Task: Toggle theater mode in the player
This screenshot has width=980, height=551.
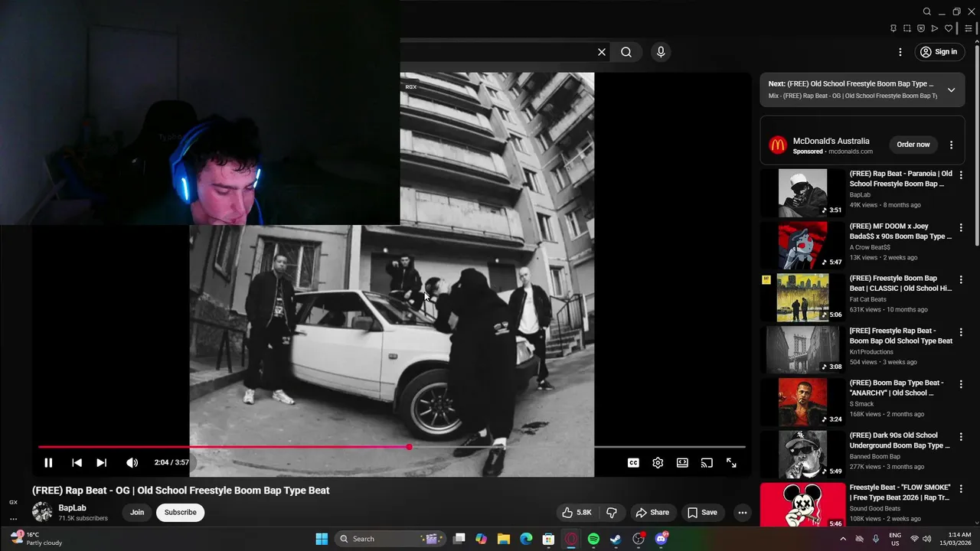Action: click(x=682, y=463)
